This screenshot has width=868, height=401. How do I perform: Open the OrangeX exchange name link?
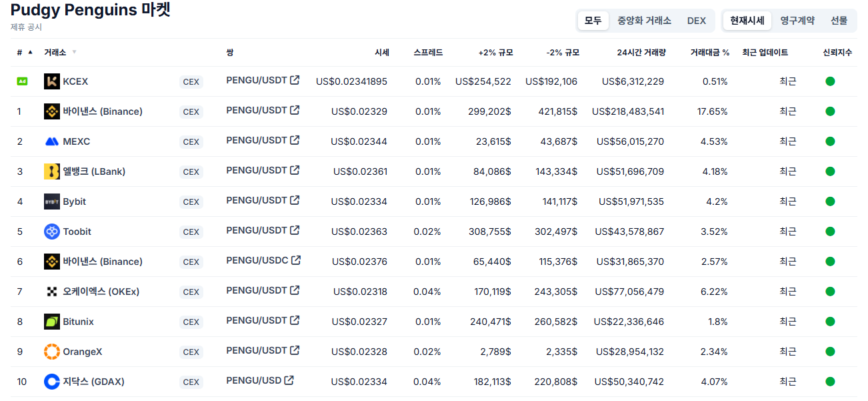(x=83, y=352)
